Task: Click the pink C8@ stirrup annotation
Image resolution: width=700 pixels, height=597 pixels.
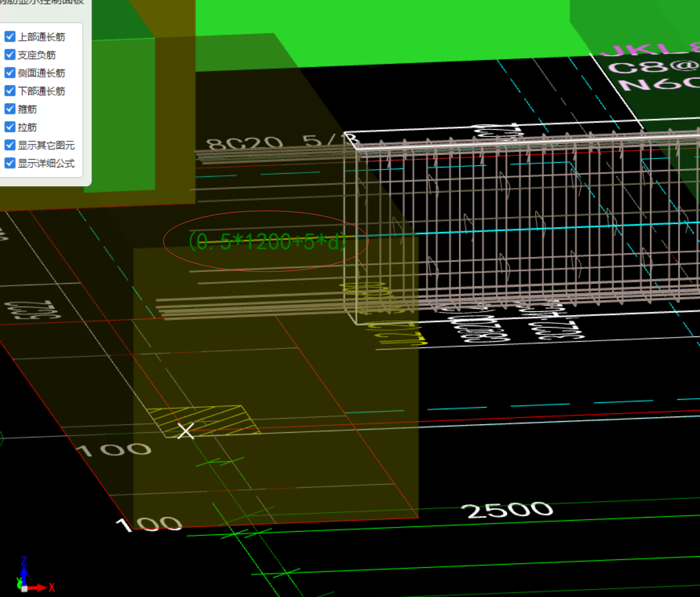Action: [x=654, y=67]
